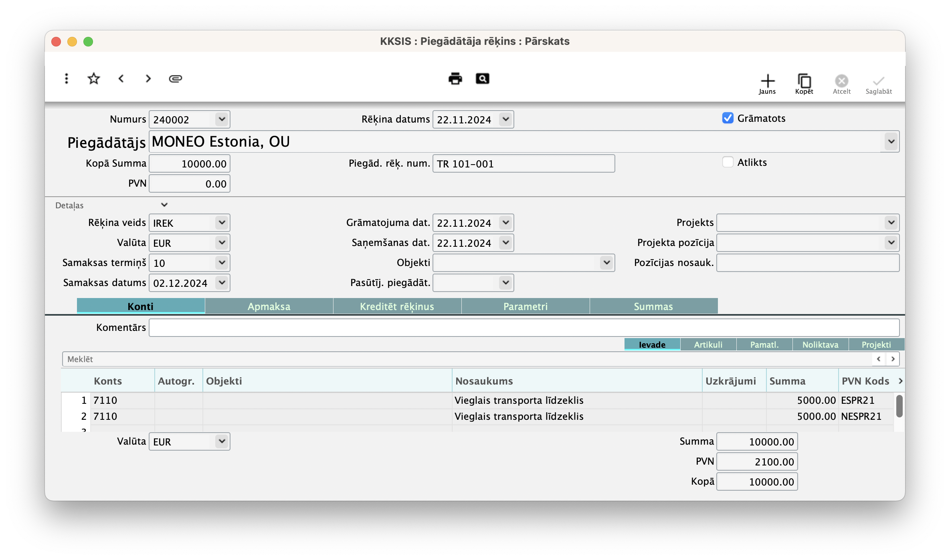Open Objekti dropdown
The image size is (950, 560).
[x=606, y=263]
